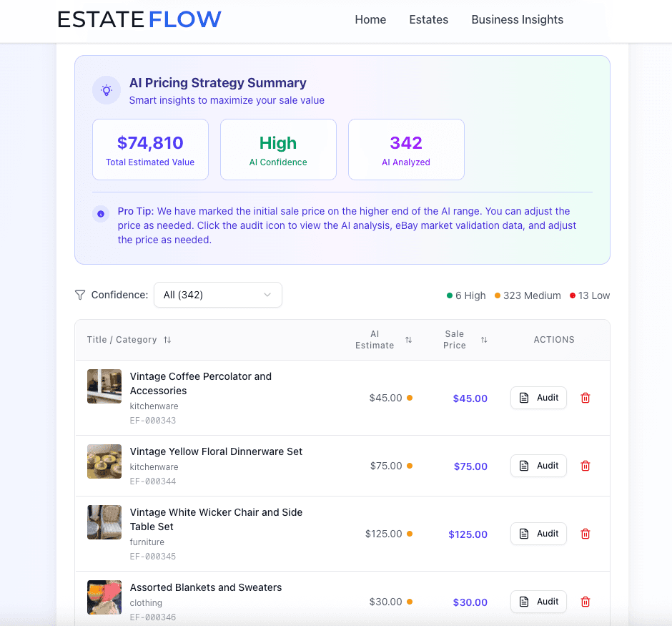Screen dimensions: 672x626
Task: Click the trash icon for Assorted Blankets and Sweaters
Action: pos(585,602)
